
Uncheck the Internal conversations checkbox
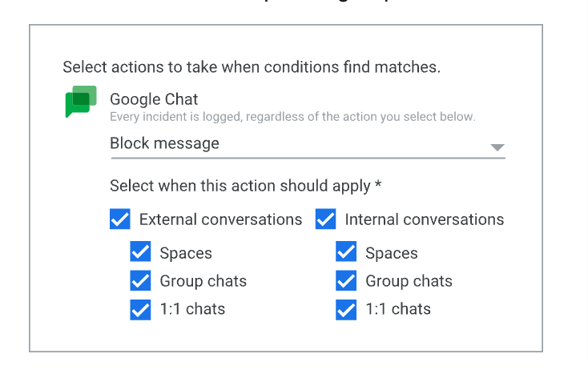(325, 219)
